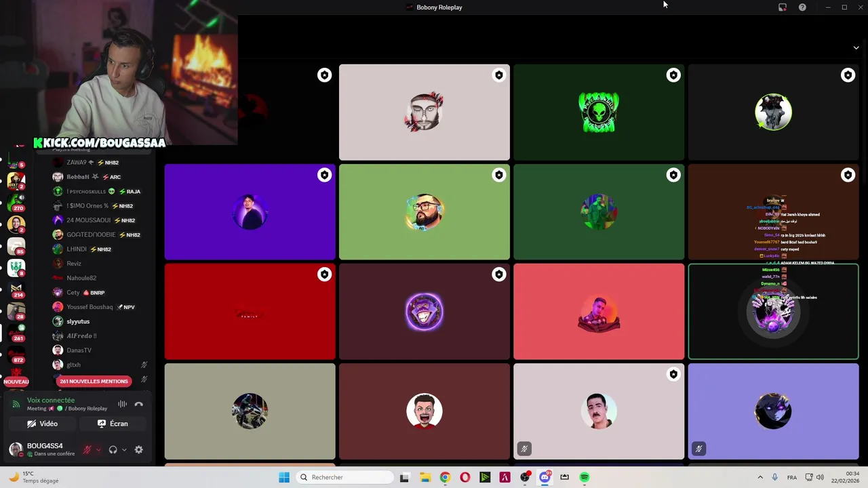Focus the speaking tile with green border

coord(773,312)
